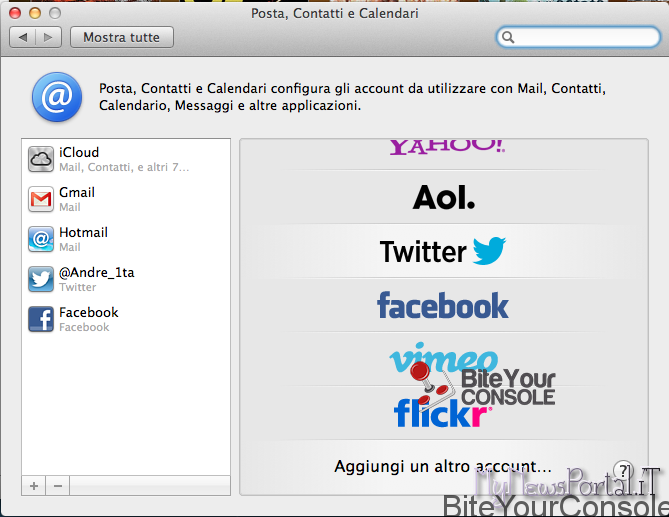Select the Facebook account name

(x=89, y=312)
